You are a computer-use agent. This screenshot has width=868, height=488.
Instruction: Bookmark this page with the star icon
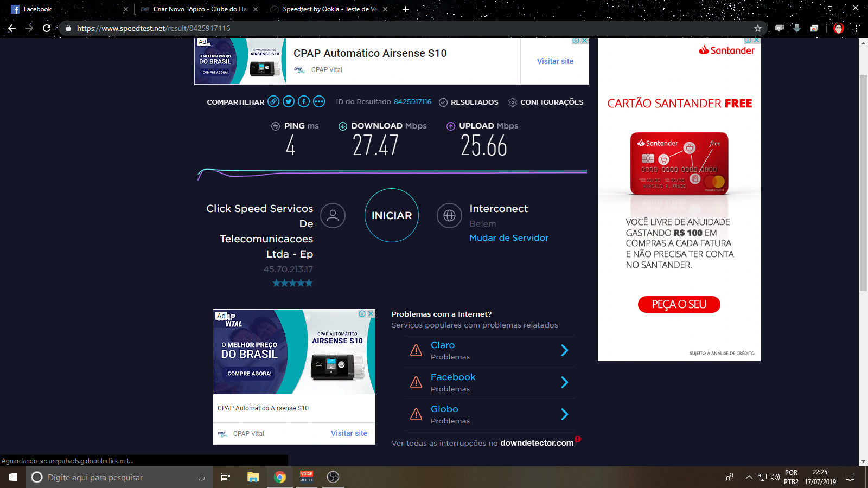point(758,28)
